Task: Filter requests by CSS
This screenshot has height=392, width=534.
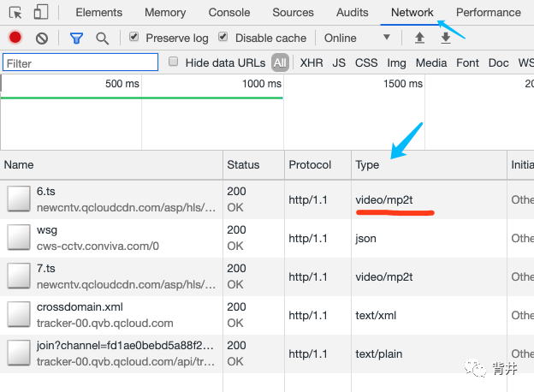Action: click(366, 63)
